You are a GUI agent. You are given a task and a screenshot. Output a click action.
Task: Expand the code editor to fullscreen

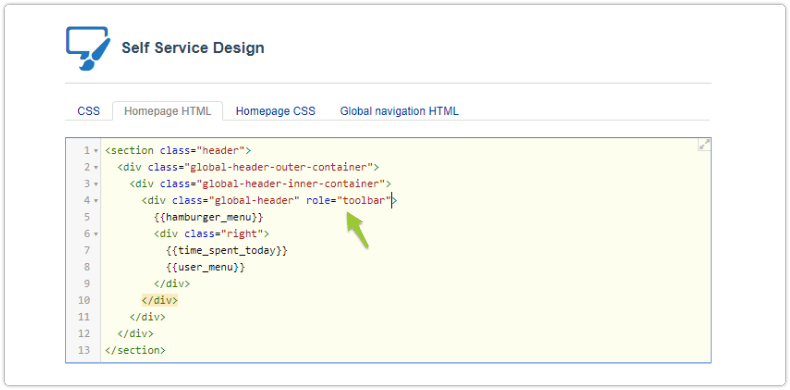704,145
